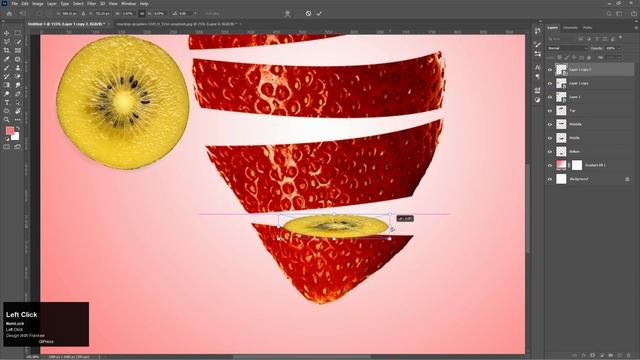The image size is (640, 360).
Task: Click the Background layer lock icon
Action: coord(627,179)
